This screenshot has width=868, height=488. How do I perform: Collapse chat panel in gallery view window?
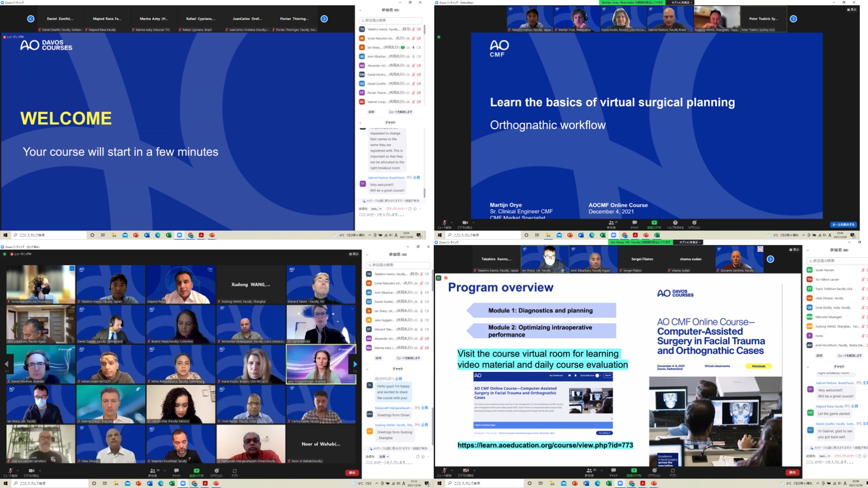(x=367, y=369)
